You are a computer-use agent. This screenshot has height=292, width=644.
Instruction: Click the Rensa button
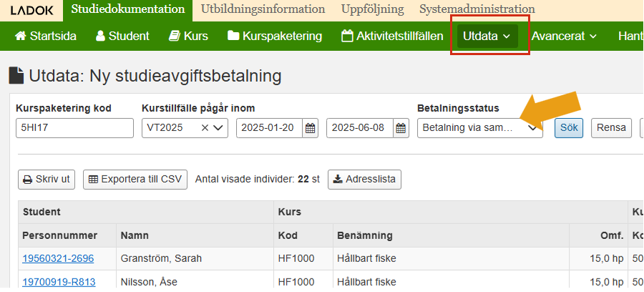pyautogui.click(x=611, y=127)
